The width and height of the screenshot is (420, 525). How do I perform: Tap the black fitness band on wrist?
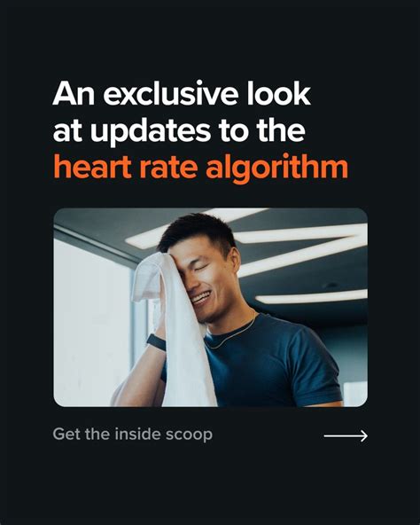pyautogui.click(x=156, y=342)
